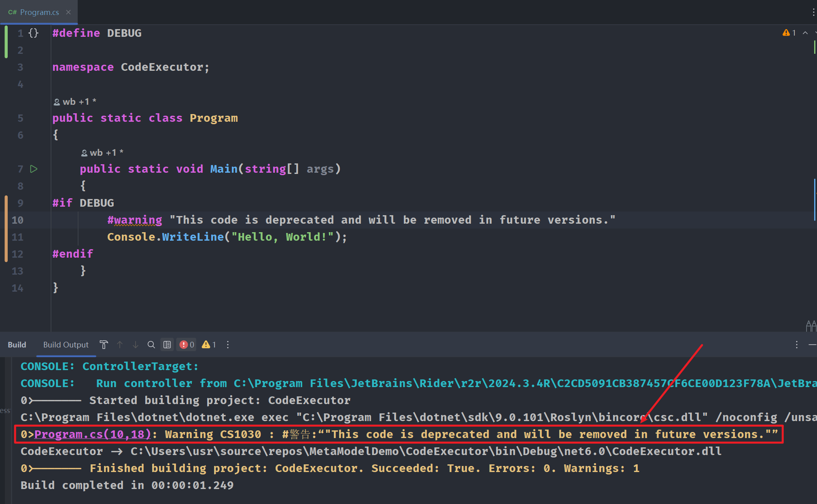Viewport: 817px width, 504px height.
Task: Toggle the tree/list view mode button in Build toolbar
Action: pos(167,345)
